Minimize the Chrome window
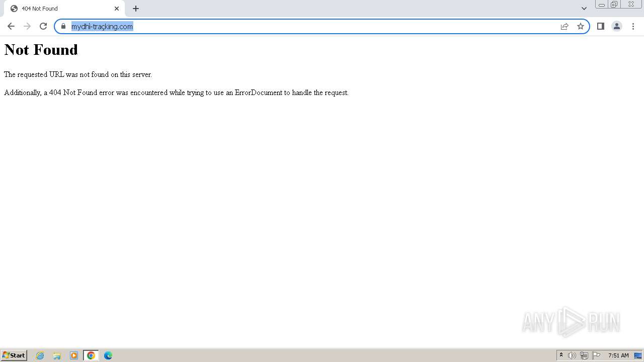This screenshot has height=362, width=644. 602,5
